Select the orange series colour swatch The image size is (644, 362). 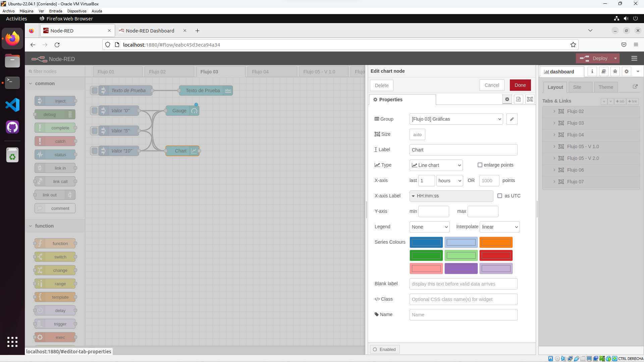(x=496, y=242)
